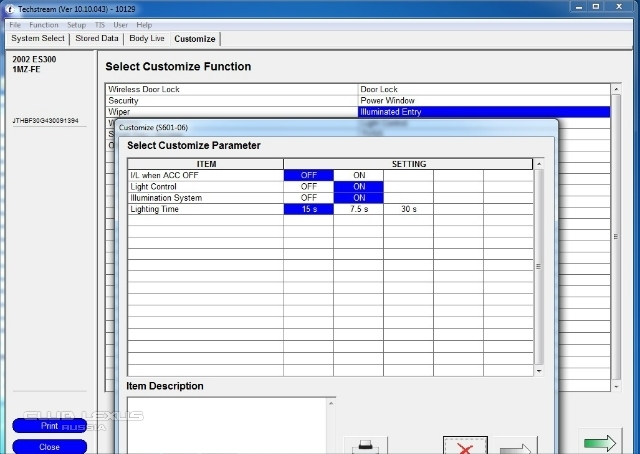Minimize the Techstream window
The width and height of the screenshot is (640, 454).
pyautogui.click(x=579, y=7)
